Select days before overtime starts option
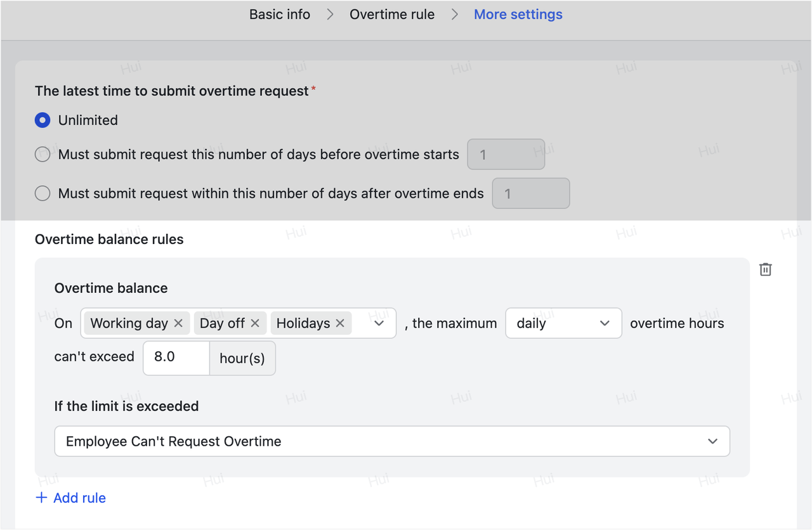 tap(43, 154)
